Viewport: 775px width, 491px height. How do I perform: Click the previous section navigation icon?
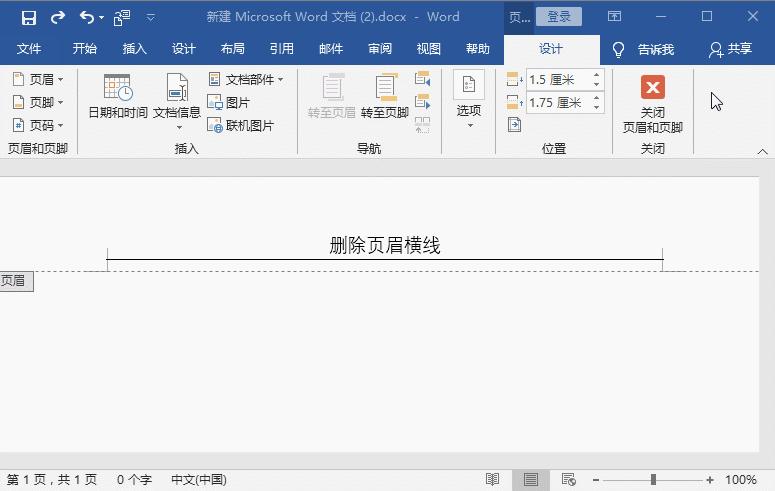click(x=423, y=79)
